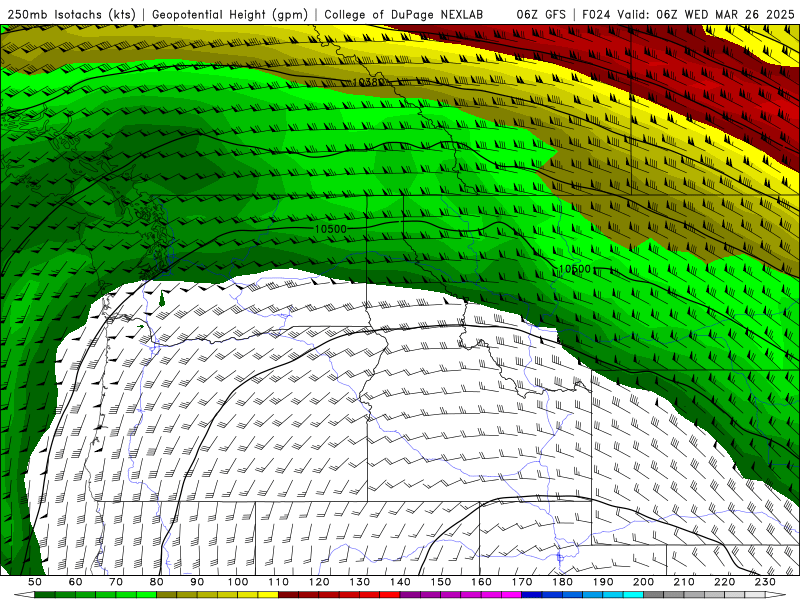Click the '140' legend value
Viewport: 800px width, 600px height.
pos(400,582)
